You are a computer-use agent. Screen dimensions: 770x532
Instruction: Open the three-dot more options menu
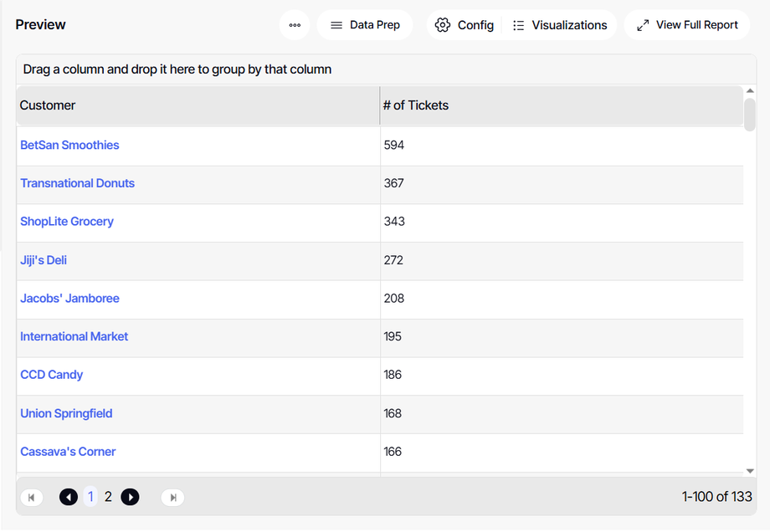coord(295,25)
